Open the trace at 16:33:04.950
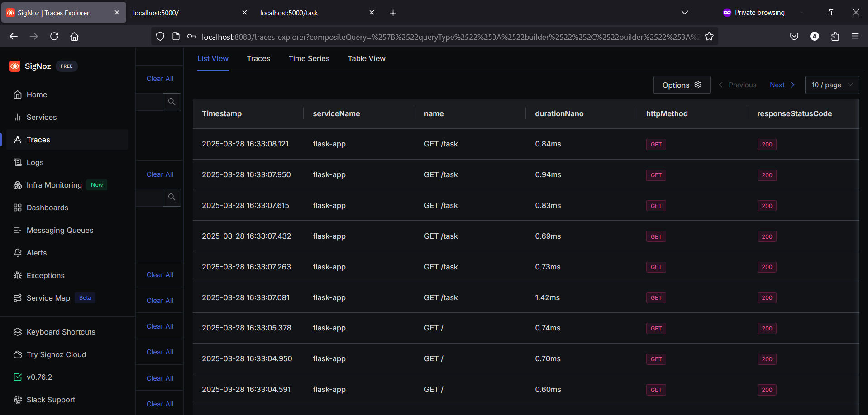Viewport: 868px width, 415px height. 526,359
